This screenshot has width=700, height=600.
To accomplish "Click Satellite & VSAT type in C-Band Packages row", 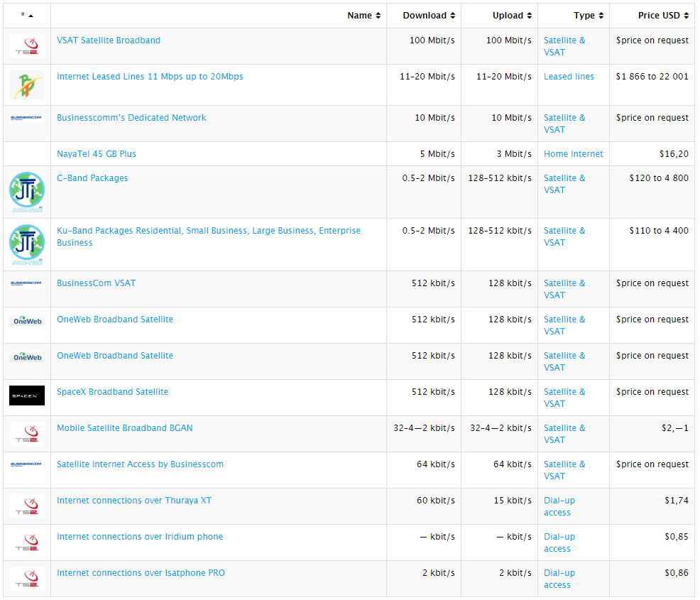I will 564,183.
